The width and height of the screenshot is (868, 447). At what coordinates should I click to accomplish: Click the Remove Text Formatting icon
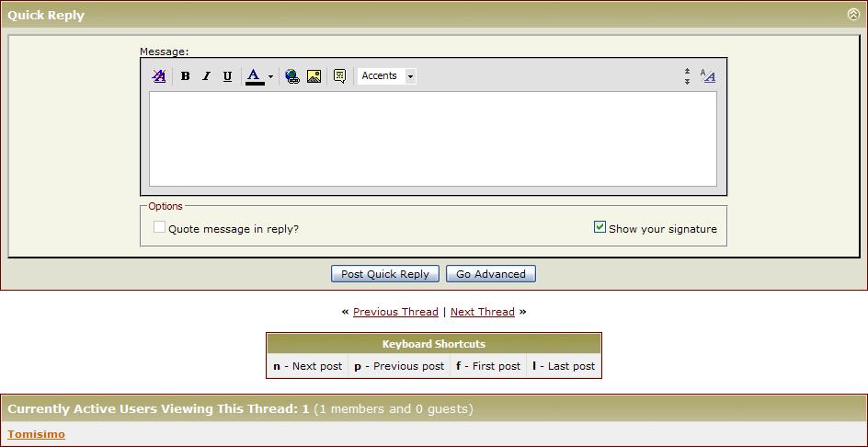click(159, 76)
